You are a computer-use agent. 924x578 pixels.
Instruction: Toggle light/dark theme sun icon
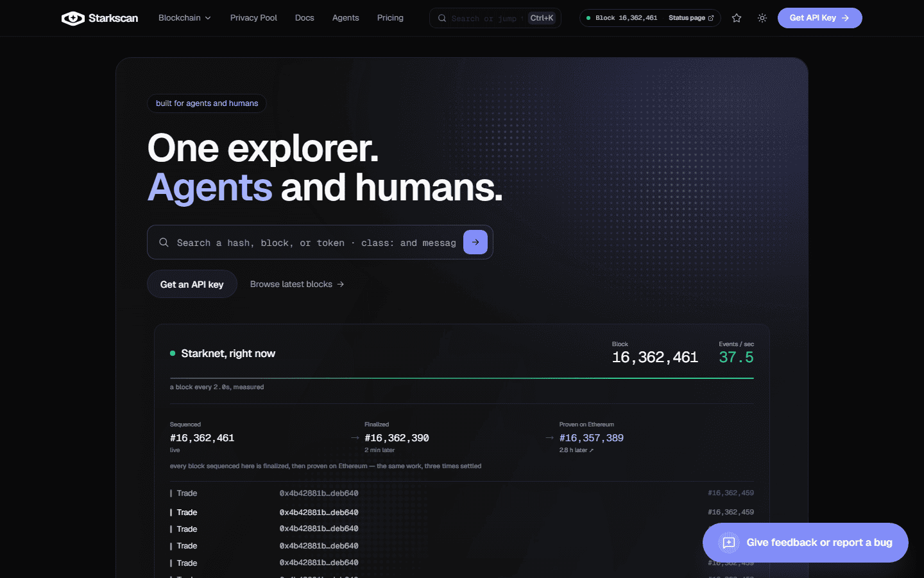[762, 18]
